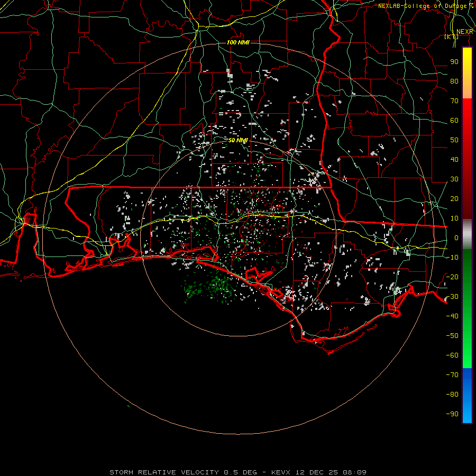Viewport: 476px width, 476px height.
Task: Select the 10 value on velocity scale
Action: click(454, 218)
